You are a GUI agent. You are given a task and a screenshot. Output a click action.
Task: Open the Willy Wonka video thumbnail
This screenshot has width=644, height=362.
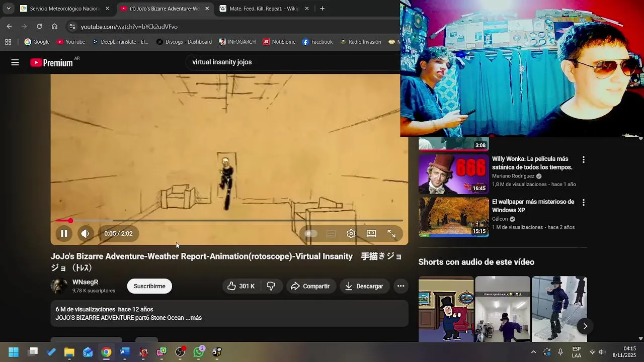click(453, 174)
